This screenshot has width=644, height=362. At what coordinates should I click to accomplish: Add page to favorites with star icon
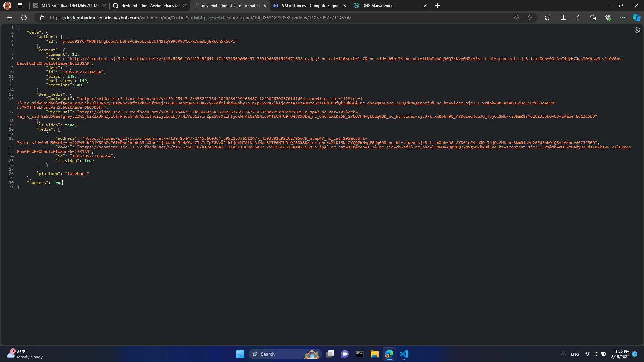click(529, 18)
